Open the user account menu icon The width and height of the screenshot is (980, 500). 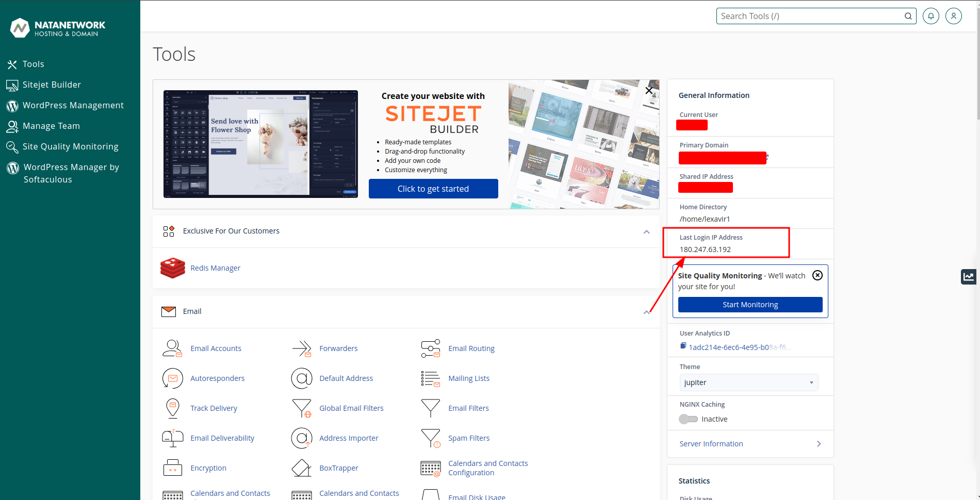[x=954, y=16]
